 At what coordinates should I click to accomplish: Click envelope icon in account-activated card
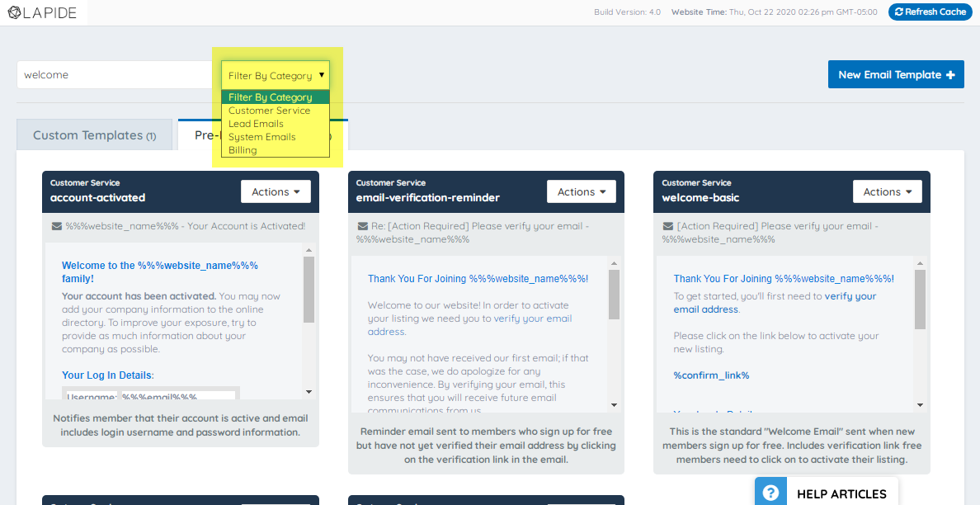pyautogui.click(x=57, y=226)
